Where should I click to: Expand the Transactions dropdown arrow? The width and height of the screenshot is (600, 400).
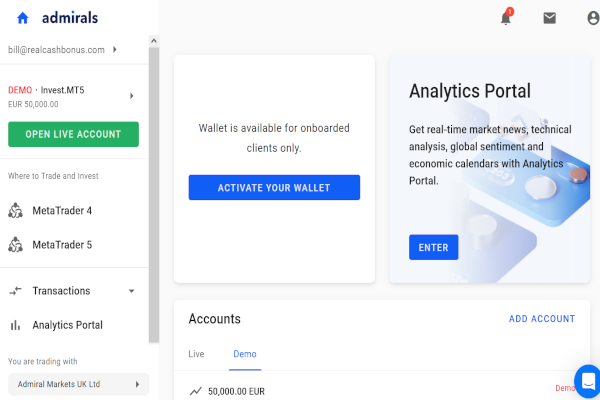point(132,291)
